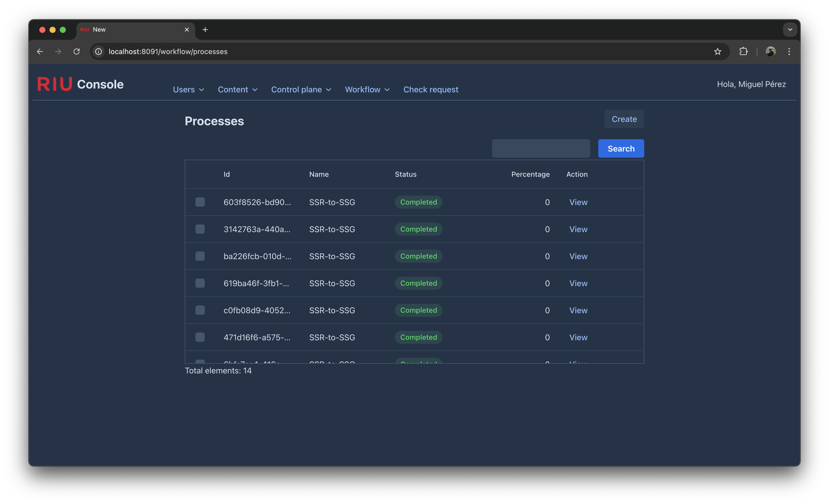Check the 603f8526-bd90 process row checkbox
Screen dimensions: 829x504
(200, 202)
